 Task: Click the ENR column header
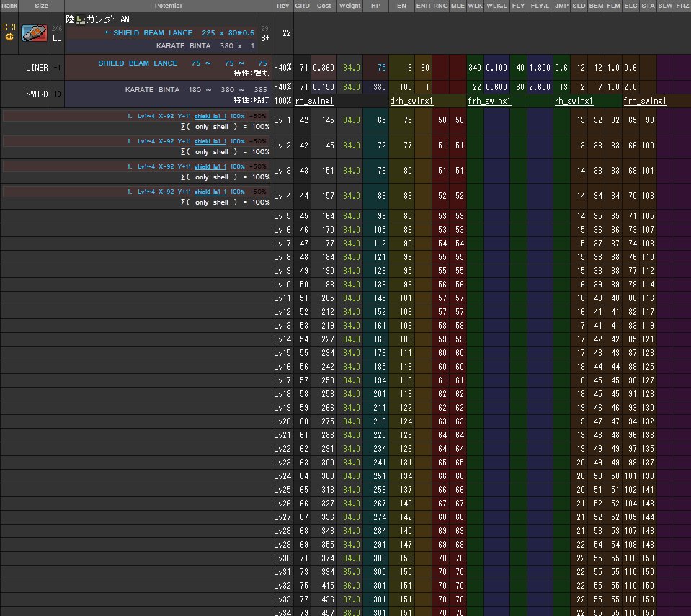pos(423,6)
